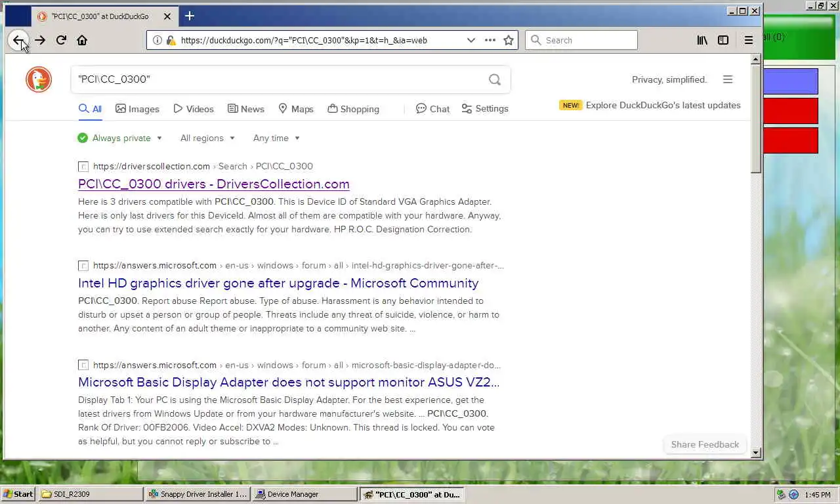Click Explore DuckDuckGo's latest updates link
The height and width of the screenshot is (504, 840).
(x=663, y=105)
